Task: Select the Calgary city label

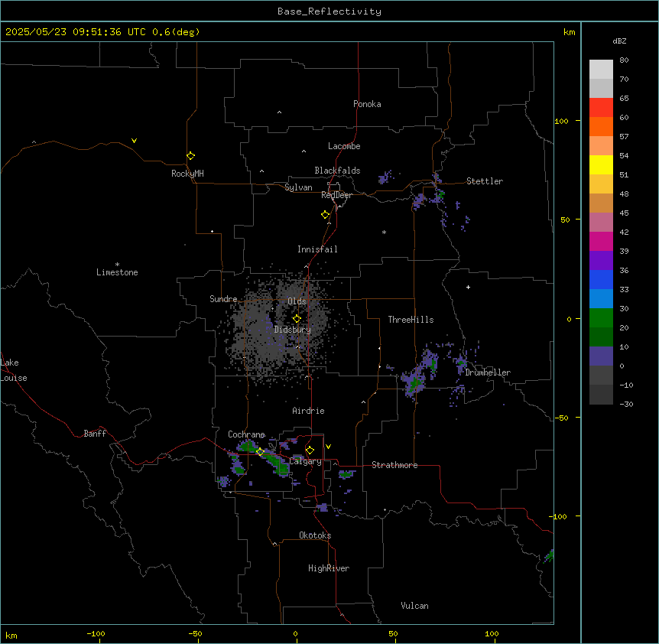Action: pyautogui.click(x=305, y=461)
